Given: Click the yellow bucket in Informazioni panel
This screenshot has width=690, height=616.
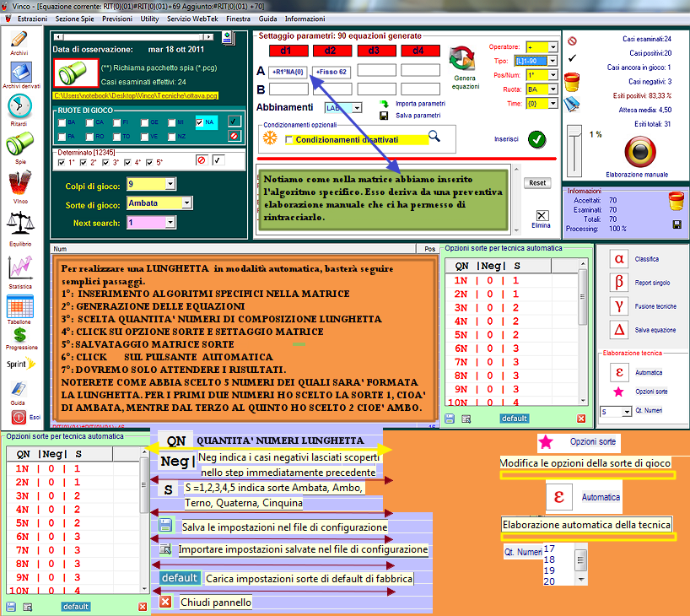Looking at the screenshot, I should coord(676,201).
